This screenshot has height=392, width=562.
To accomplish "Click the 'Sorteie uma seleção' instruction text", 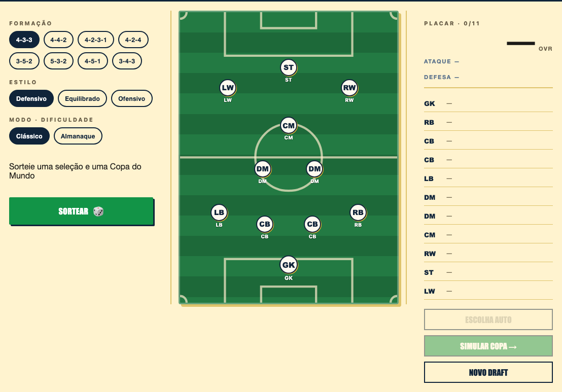I will (x=75, y=171).
